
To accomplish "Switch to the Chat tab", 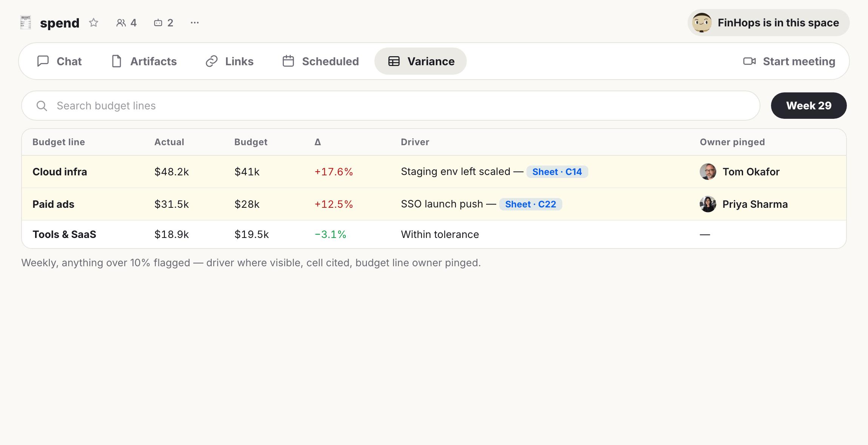I will click(x=59, y=61).
